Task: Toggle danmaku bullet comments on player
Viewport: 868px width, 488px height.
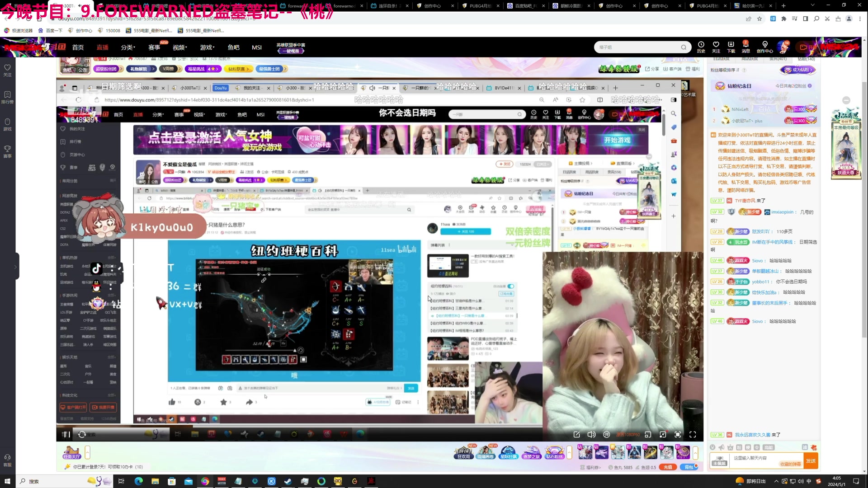Action: click(x=607, y=434)
